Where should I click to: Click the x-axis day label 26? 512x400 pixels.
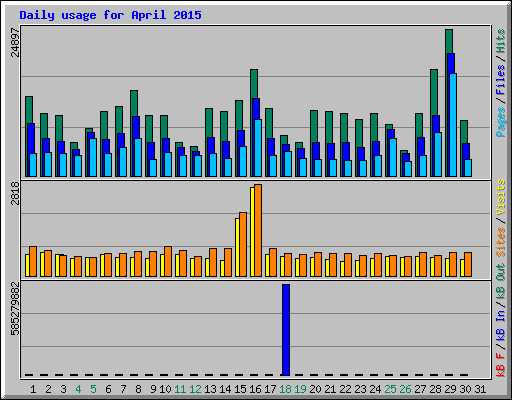[405, 389]
